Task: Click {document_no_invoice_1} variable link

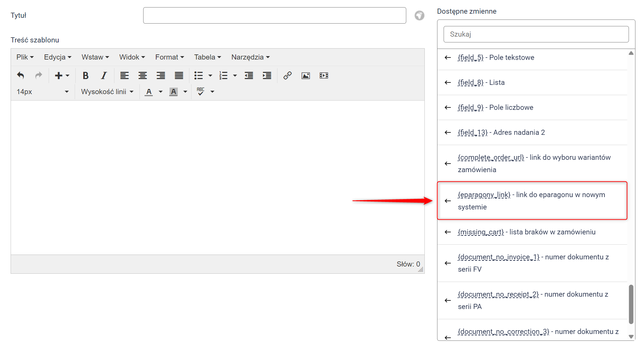Action: [498, 257]
